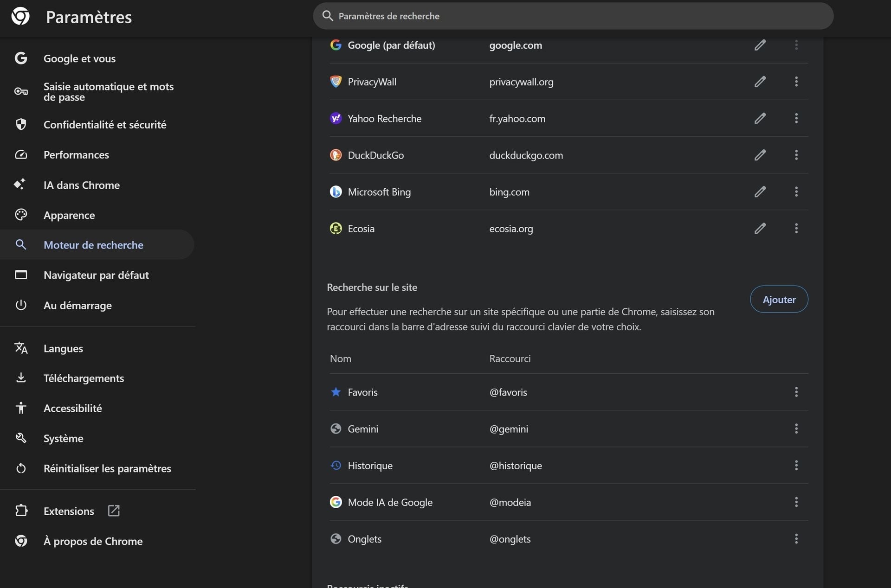The width and height of the screenshot is (891, 588).
Task: Open three-dot menu for Historique
Action: coord(796,465)
